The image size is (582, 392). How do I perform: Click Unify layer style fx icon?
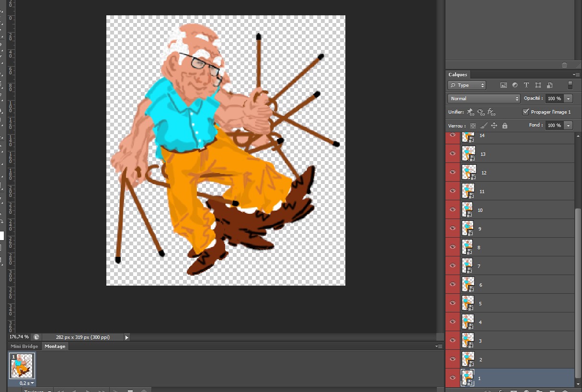click(491, 112)
